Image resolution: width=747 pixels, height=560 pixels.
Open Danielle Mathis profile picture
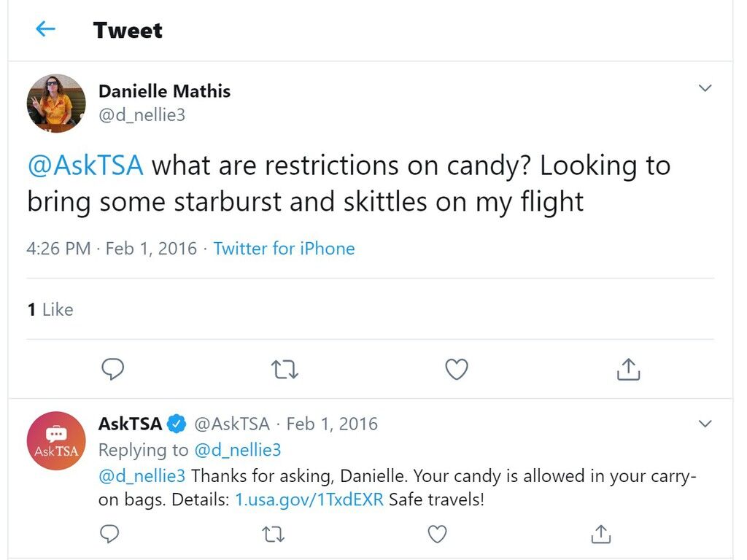(56, 104)
